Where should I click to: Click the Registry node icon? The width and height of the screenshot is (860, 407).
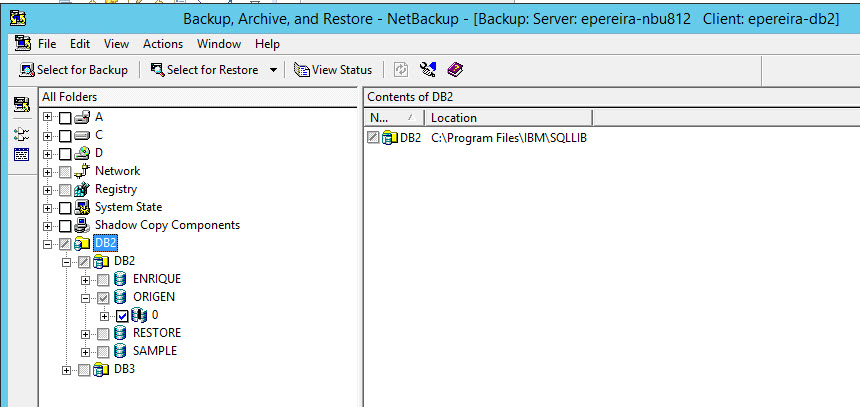(x=82, y=189)
